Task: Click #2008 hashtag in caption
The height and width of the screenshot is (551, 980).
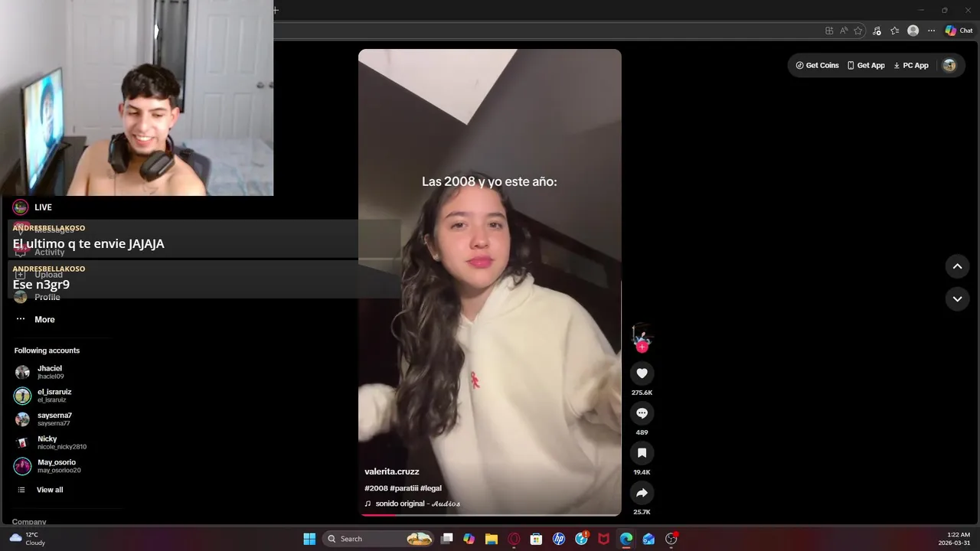Action: 376,488
